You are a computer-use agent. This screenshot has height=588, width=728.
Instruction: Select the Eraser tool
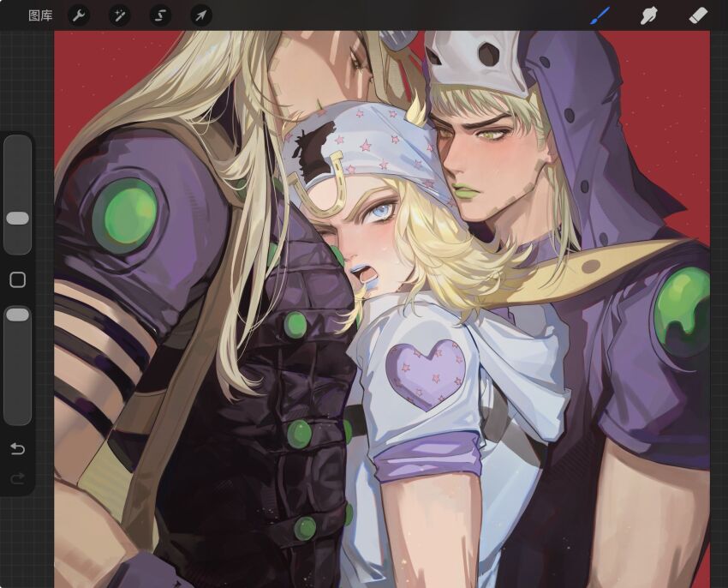[698, 15]
